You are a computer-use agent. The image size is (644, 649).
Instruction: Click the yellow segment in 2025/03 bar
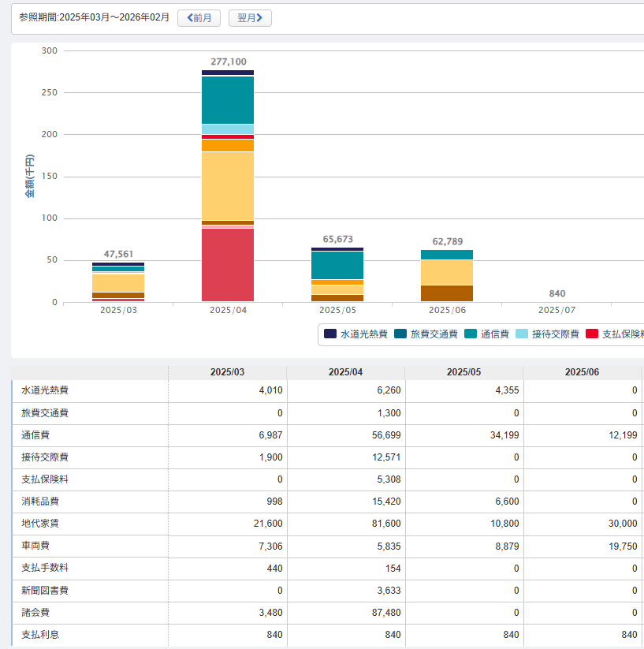[118, 282]
